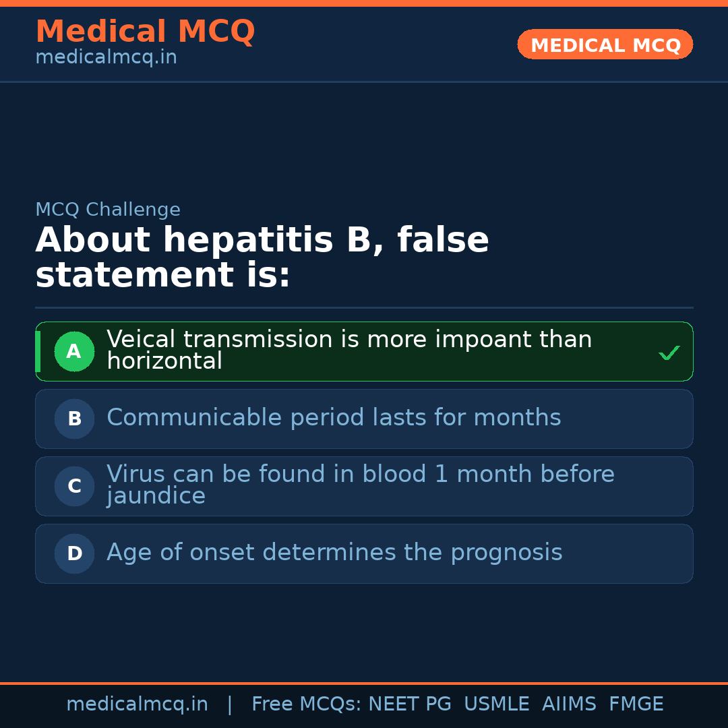Click the 'MCQ Challenge' label
The image size is (728, 728).
(x=108, y=210)
